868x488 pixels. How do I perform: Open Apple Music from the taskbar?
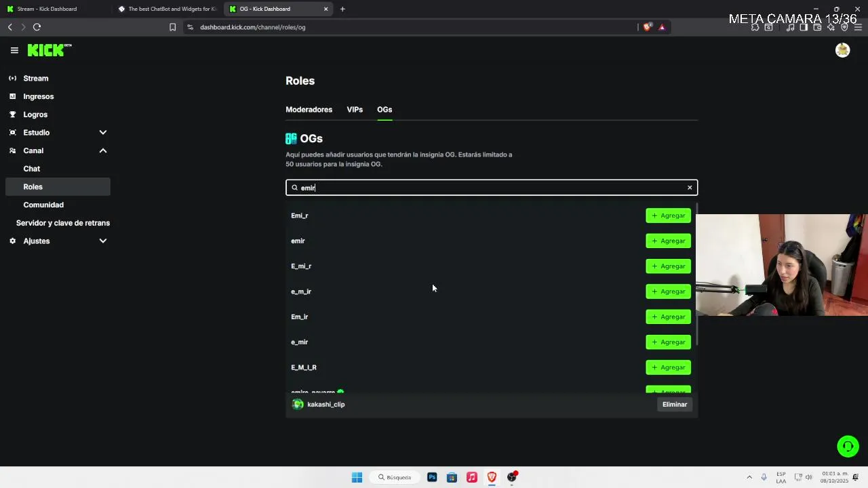tap(472, 477)
